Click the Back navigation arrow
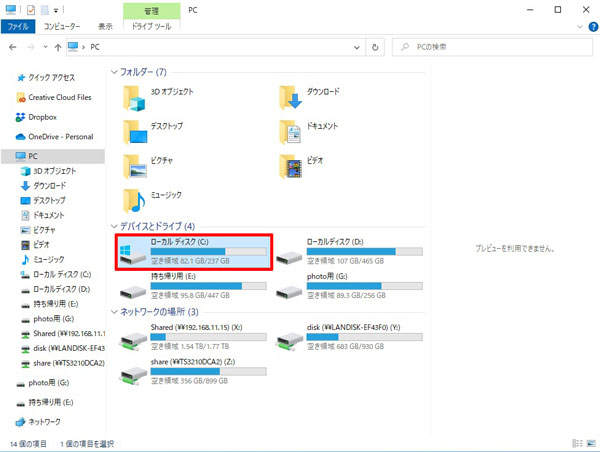This screenshot has height=452, width=600. coord(13,47)
